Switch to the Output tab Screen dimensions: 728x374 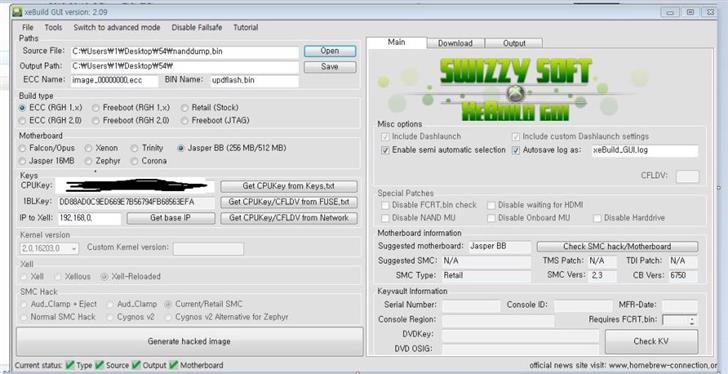point(514,43)
